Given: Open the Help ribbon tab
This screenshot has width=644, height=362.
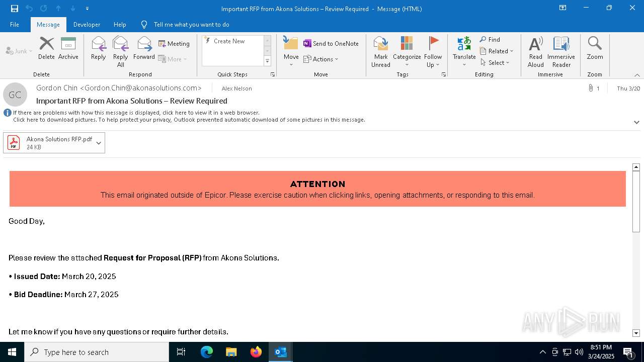Looking at the screenshot, I should (120, 25).
